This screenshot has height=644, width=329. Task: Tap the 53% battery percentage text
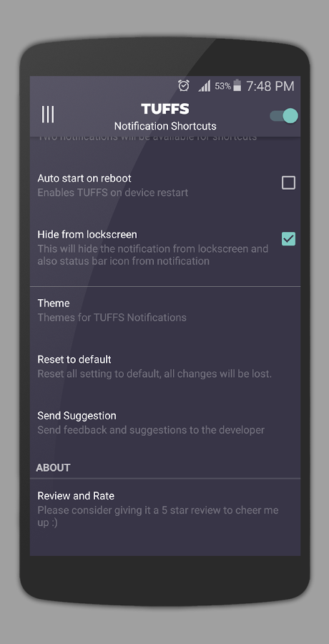click(x=222, y=87)
